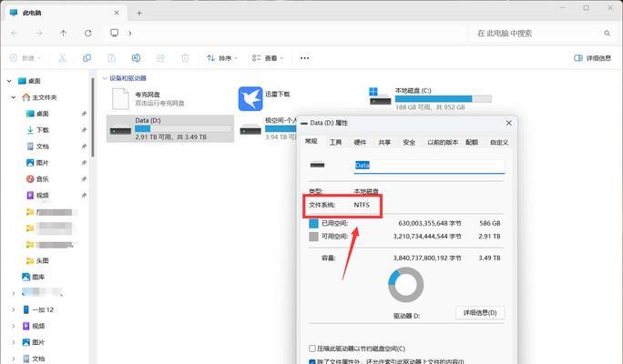Refresh the This PC view
The width and height of the screenshot is (623, 364).
87,34
